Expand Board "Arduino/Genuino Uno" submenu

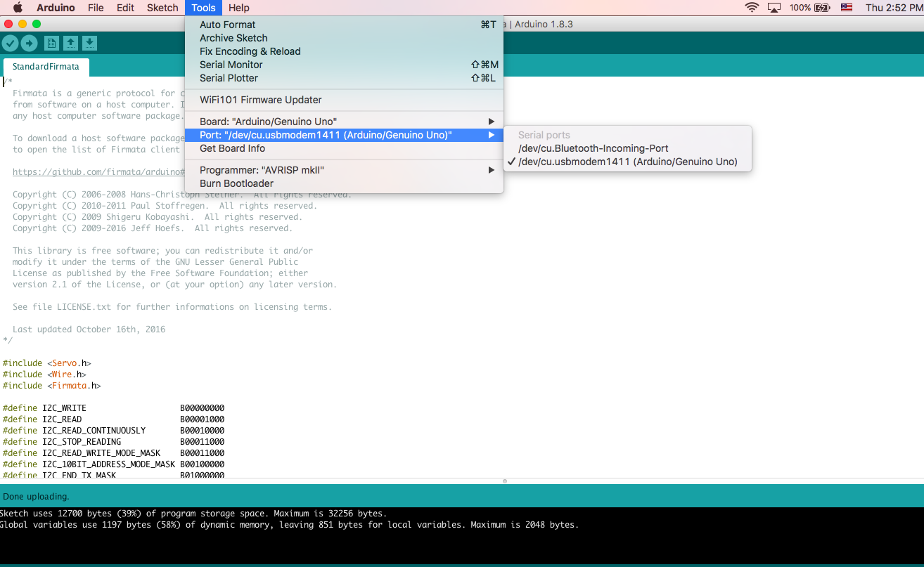pos(344,122)
